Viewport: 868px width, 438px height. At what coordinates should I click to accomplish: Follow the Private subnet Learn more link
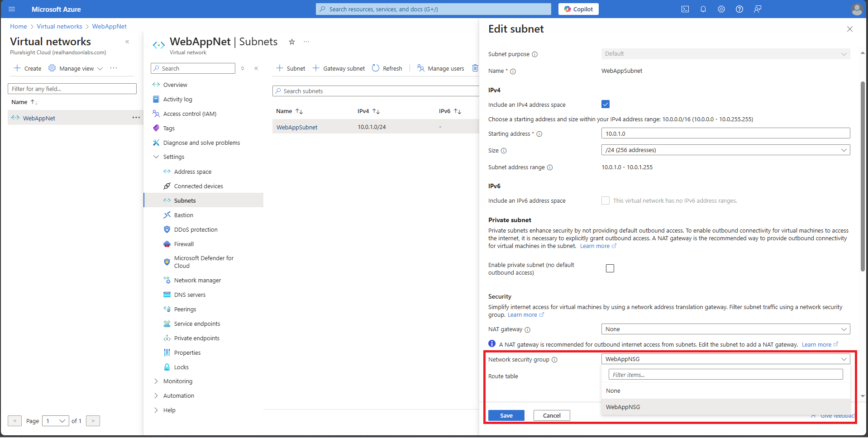[598, 246]
